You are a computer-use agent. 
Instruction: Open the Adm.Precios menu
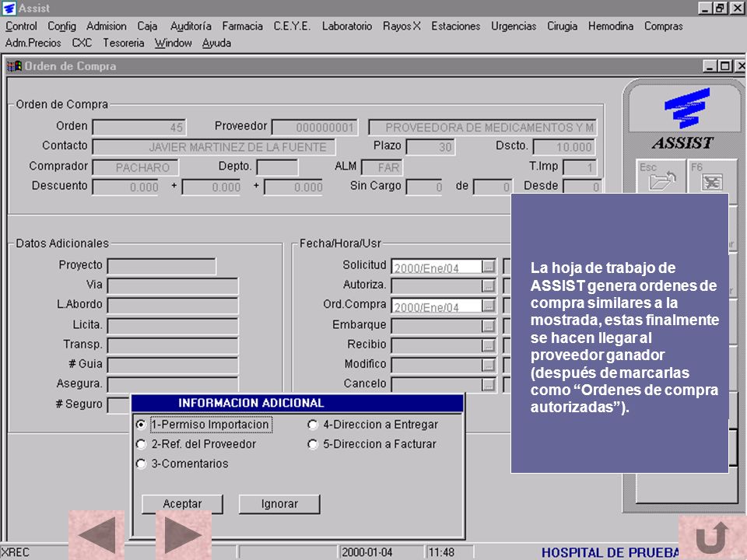(x=33, y=43)
